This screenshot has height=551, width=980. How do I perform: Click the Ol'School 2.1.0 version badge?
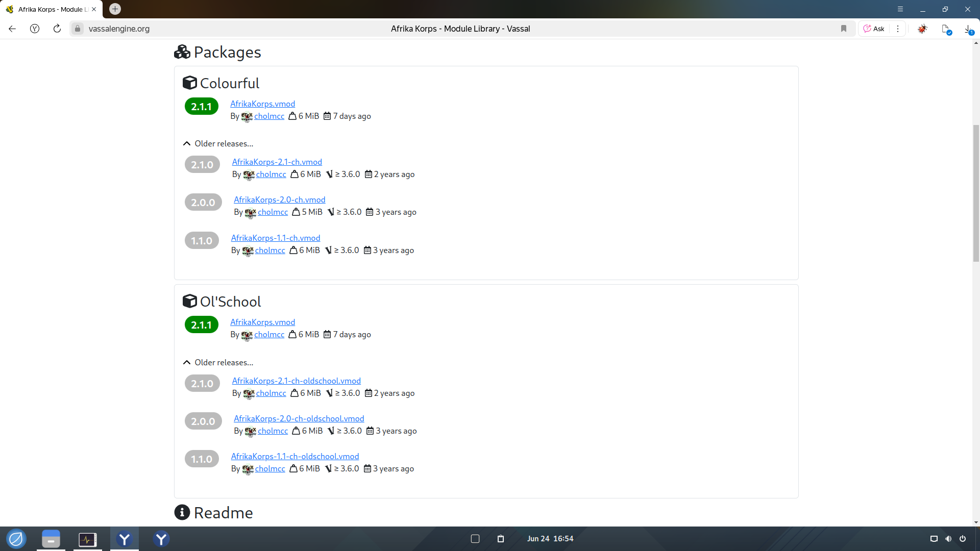[202, 383]
